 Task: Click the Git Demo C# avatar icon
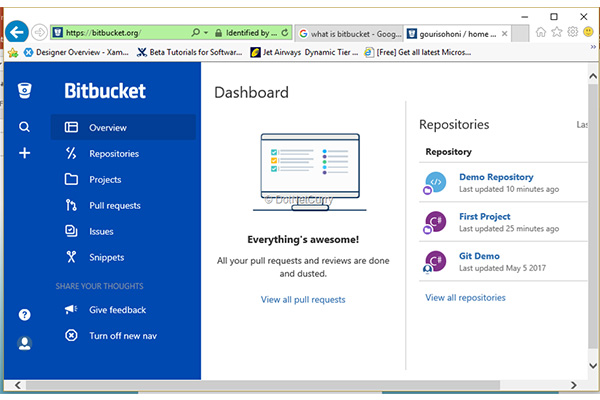435,262
